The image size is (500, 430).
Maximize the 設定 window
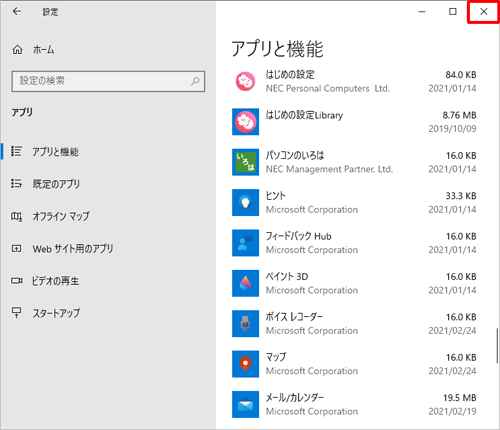453,12
